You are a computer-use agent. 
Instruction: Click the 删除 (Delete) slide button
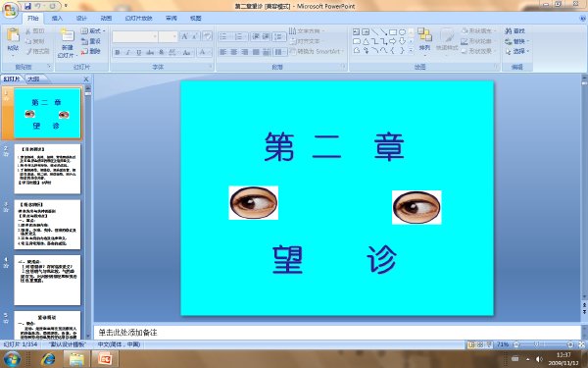click(91, 51)
